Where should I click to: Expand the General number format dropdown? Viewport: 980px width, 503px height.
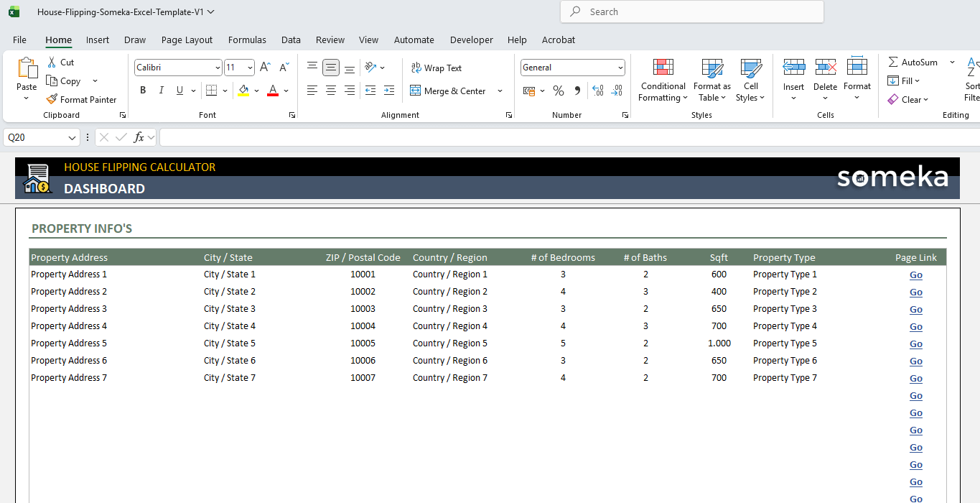[x=620, y=68]
